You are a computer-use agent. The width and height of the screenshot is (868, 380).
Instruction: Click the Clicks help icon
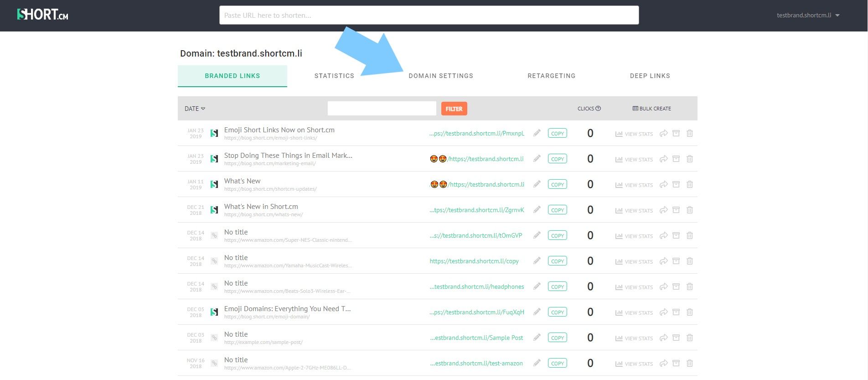click(598, 109)
